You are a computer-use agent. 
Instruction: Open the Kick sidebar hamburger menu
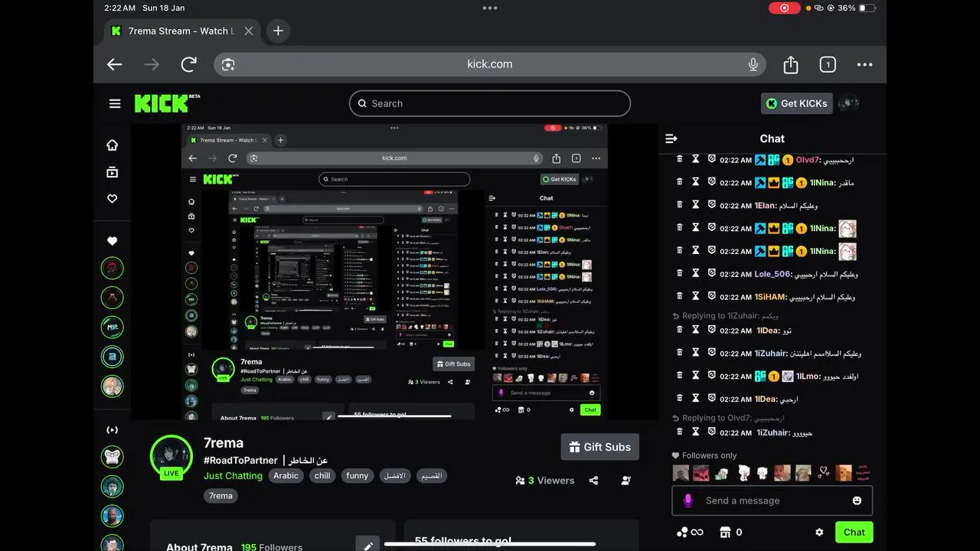115,103
